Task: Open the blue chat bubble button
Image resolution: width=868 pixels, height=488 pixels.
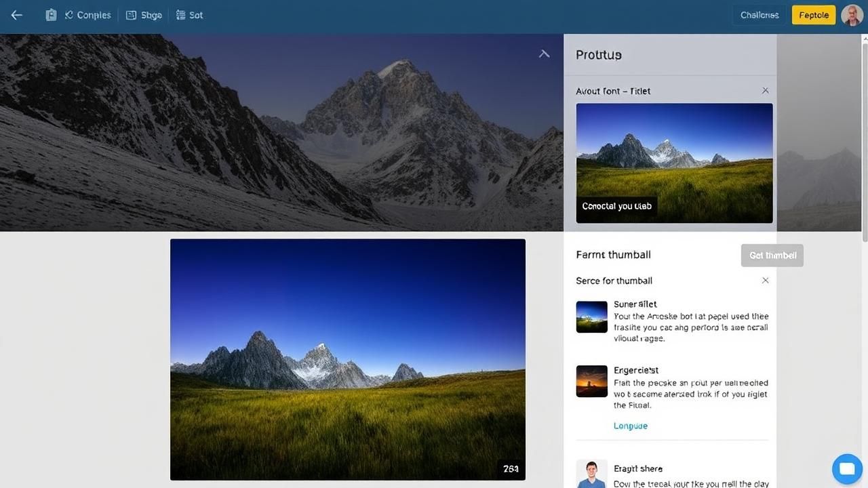Action: coord(847,468)
